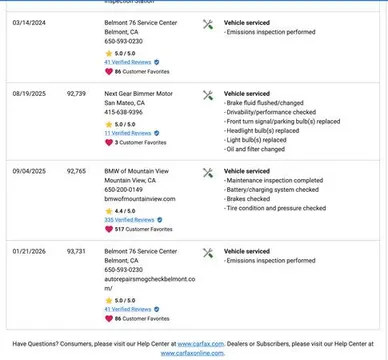Click star rating icon for Next Gear Bimmer Motor
The width and height of the screenshot is (388, 360).
point(109,124)
